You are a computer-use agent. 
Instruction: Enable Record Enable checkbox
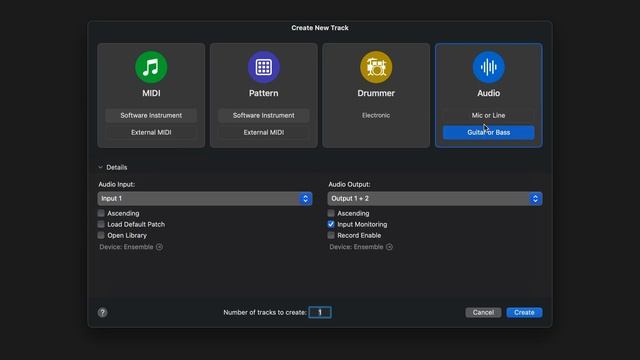[331, 235]
